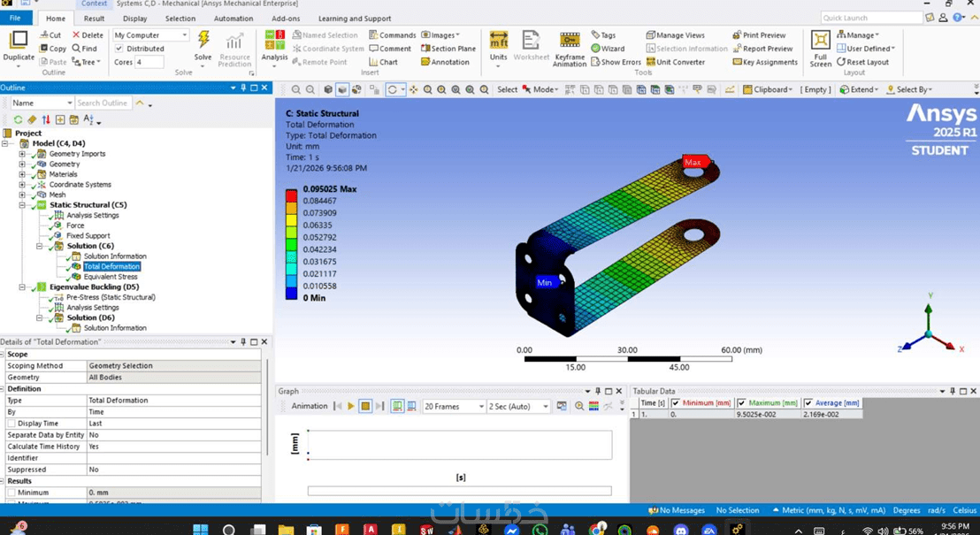Open the Name filter dropdown in Outline

42,103
